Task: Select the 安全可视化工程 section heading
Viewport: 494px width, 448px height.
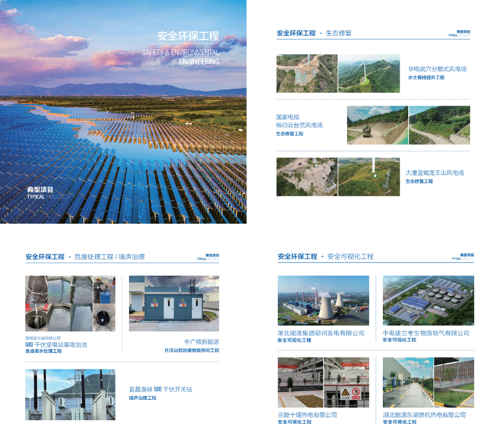Action: (350, 256)
